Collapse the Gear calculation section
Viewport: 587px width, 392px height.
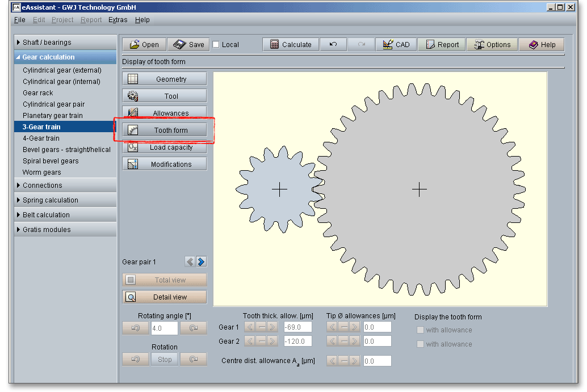pyautogui.click(x=65, y=57)
